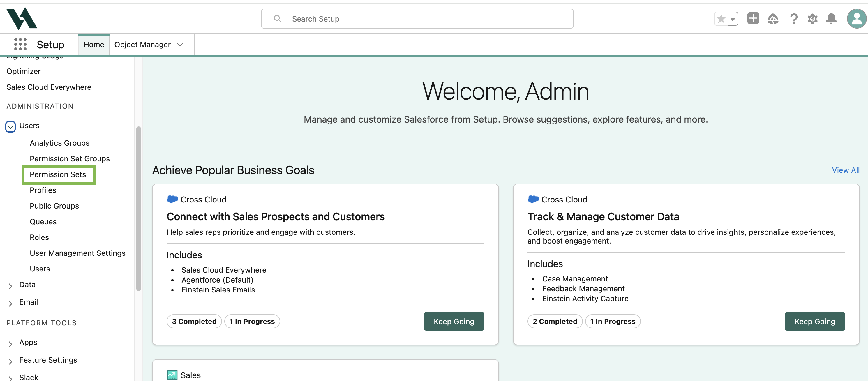Screen dimensions: 868x381
Task: Open Permission Sets
Action: click(x=58, y=174)
